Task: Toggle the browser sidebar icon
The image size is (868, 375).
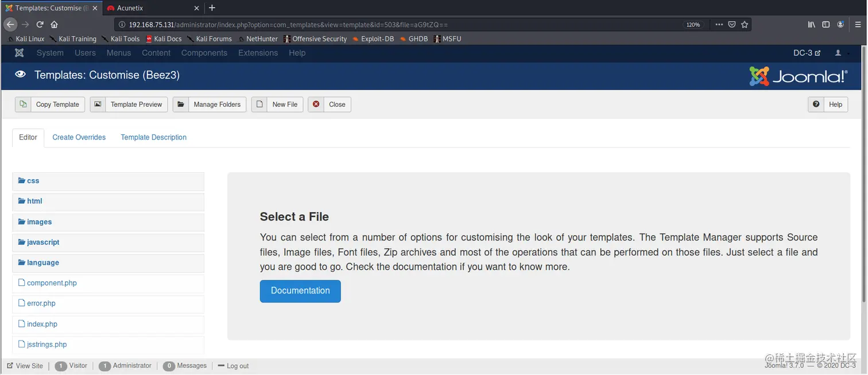Action: (x=826, y=25)
